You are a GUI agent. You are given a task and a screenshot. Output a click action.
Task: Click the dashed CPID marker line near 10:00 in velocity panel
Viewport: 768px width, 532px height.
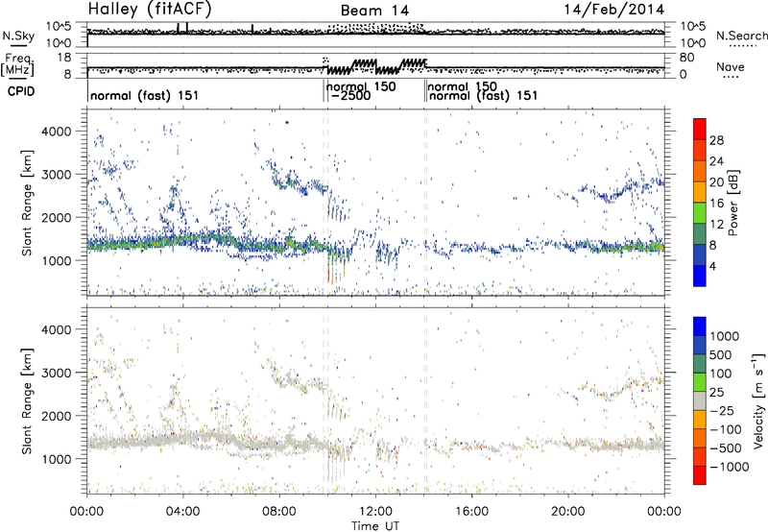point(325,400)
